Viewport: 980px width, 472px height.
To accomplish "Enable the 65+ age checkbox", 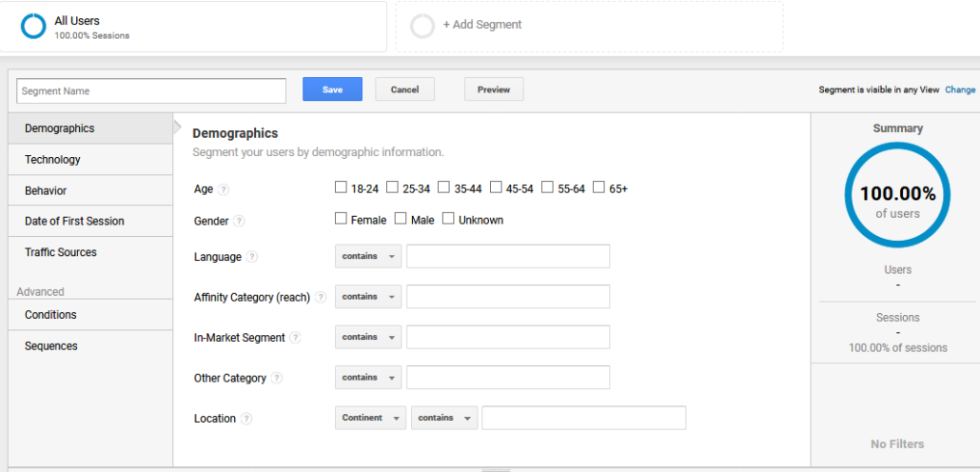I will pyautogui.click(x=598, y=187).
